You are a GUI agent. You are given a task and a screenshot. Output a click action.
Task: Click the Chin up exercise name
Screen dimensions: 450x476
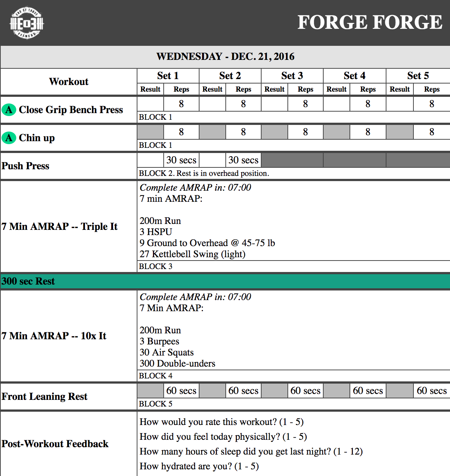point(37,138)
